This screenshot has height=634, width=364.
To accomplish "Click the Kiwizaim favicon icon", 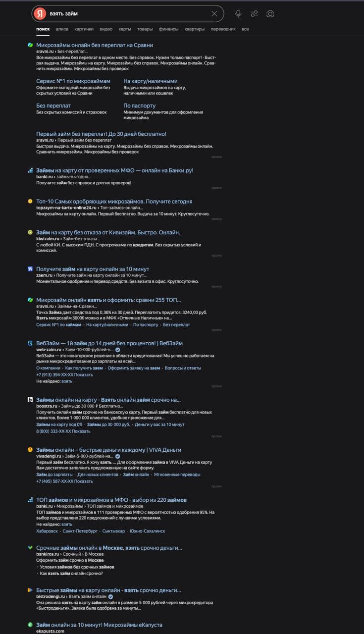I will tap(30, 232).
